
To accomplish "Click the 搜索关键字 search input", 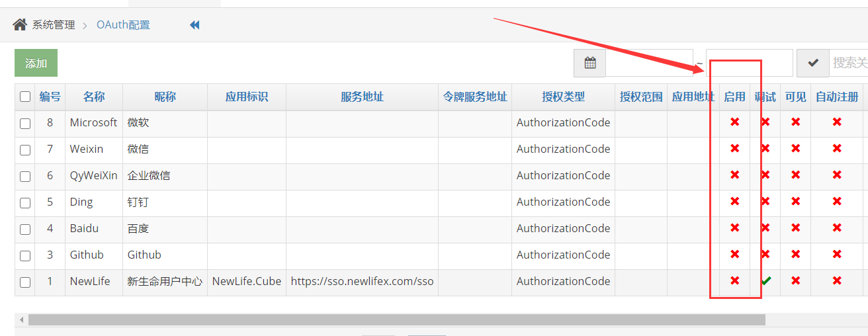I will (x=849, y=63).
